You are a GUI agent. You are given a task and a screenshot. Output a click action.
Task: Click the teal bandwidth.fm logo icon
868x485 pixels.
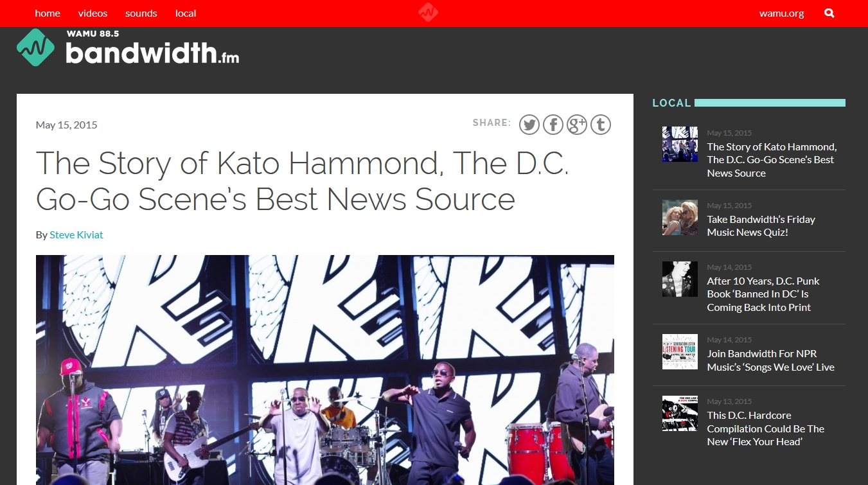tap(35, 48)
